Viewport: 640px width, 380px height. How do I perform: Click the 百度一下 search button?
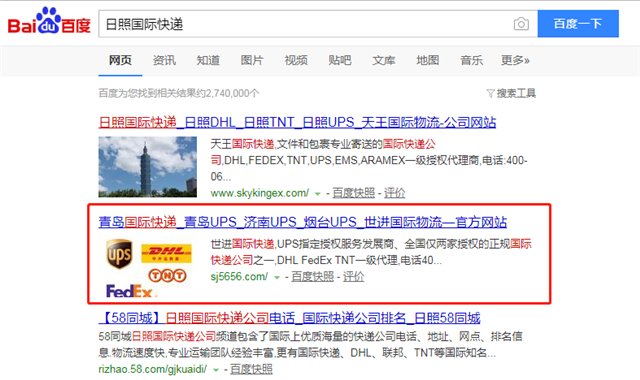click(578, 24)
